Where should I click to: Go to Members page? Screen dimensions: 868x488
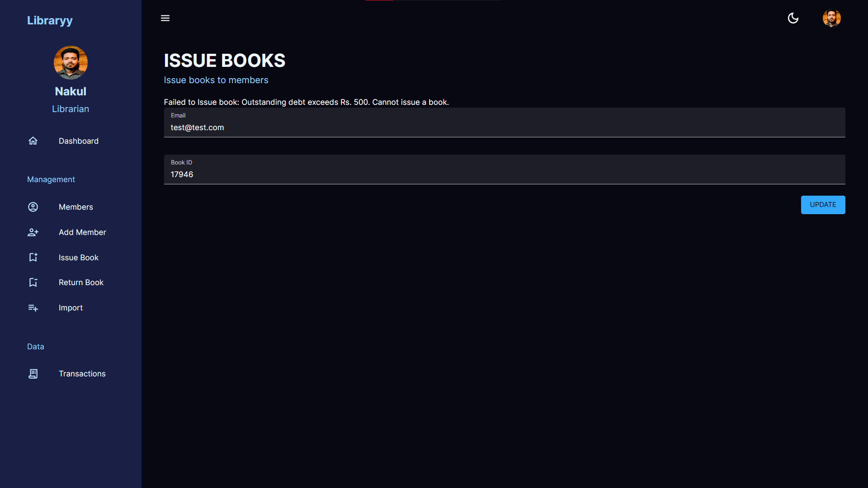[x=76, y=207]
